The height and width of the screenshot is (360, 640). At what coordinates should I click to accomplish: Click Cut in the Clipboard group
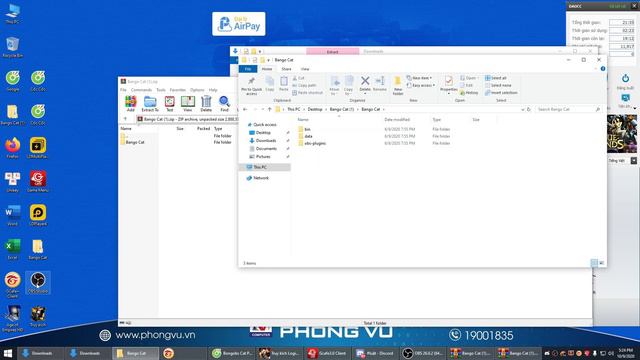[299, 78]
